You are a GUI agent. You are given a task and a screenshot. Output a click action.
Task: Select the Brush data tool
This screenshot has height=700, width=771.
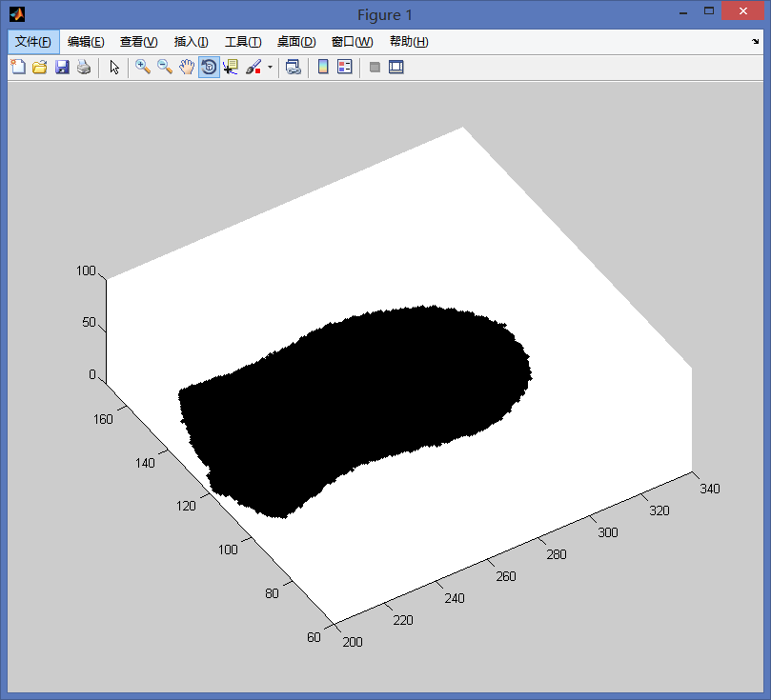tap(254, 67)
